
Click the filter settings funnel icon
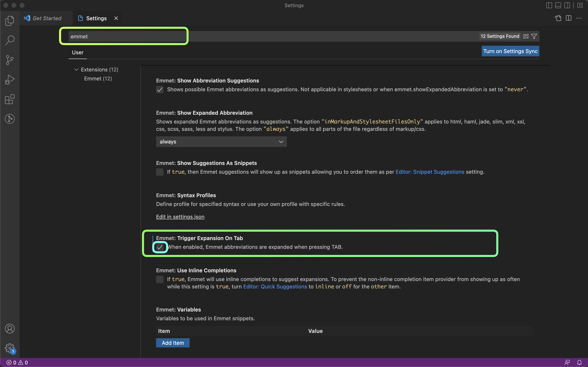click(534, 36)
